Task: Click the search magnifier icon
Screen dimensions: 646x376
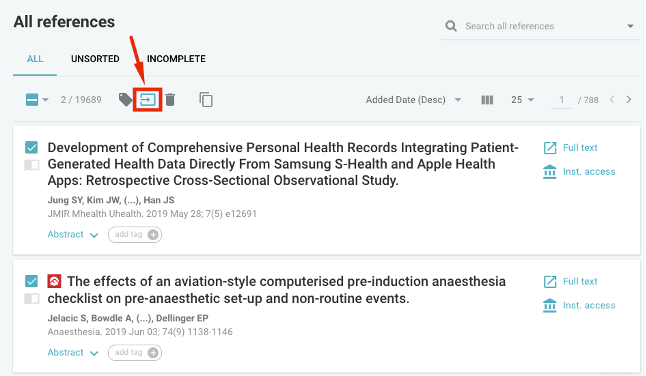Action: 451,26
